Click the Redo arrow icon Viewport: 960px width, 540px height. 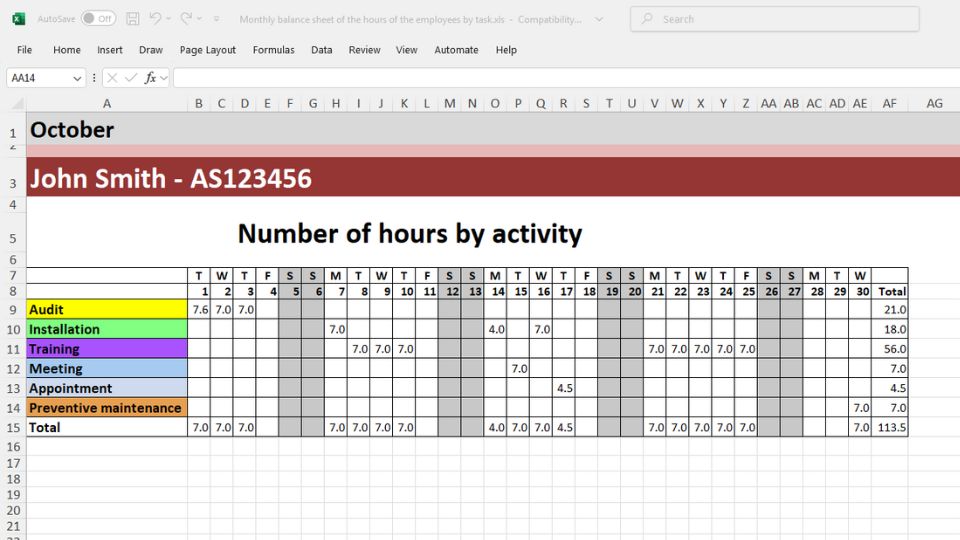186,19
